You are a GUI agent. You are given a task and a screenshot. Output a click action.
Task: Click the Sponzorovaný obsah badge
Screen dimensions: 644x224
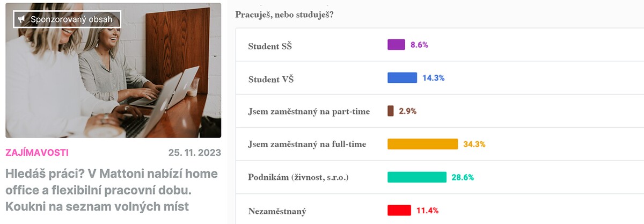[x=67, y=19]
